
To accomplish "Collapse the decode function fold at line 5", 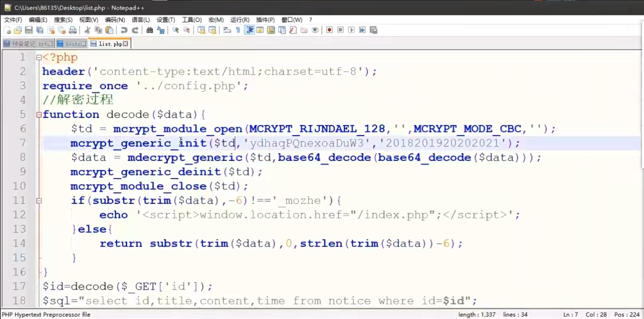I will point(39,115).
